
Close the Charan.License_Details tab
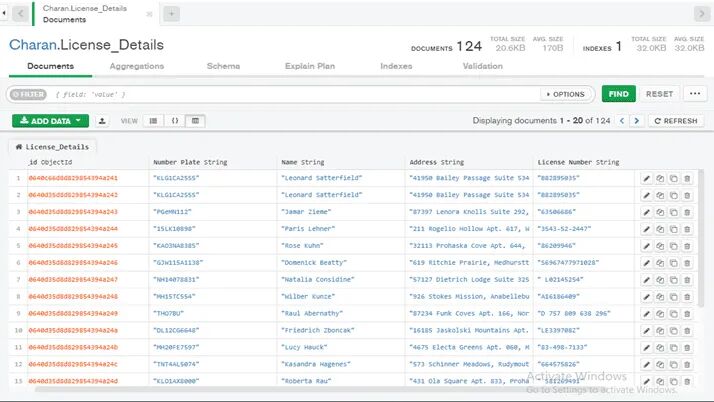coord(149,14)
